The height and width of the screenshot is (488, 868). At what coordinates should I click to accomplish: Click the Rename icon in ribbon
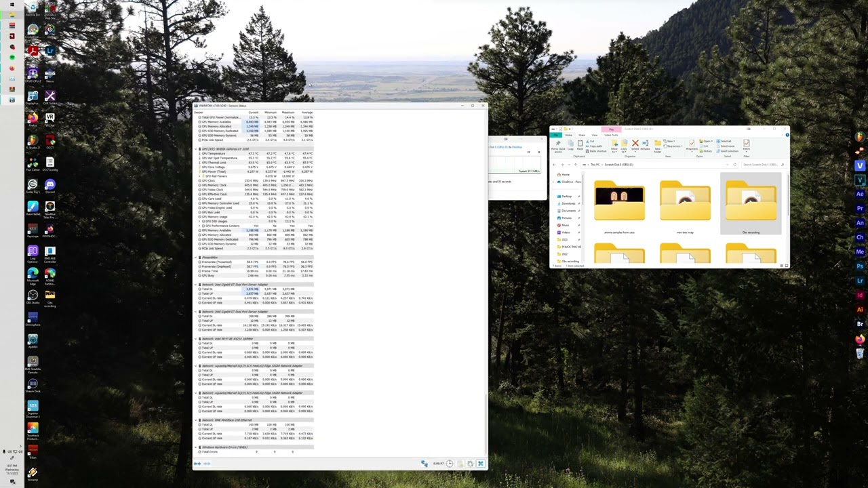point(645,144)
